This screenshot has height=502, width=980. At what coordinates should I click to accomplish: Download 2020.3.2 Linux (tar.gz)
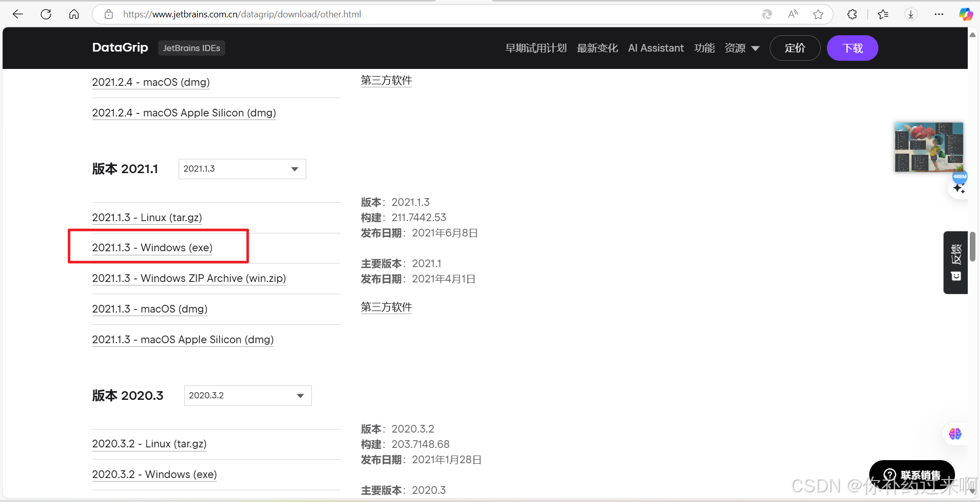(149, 444)
